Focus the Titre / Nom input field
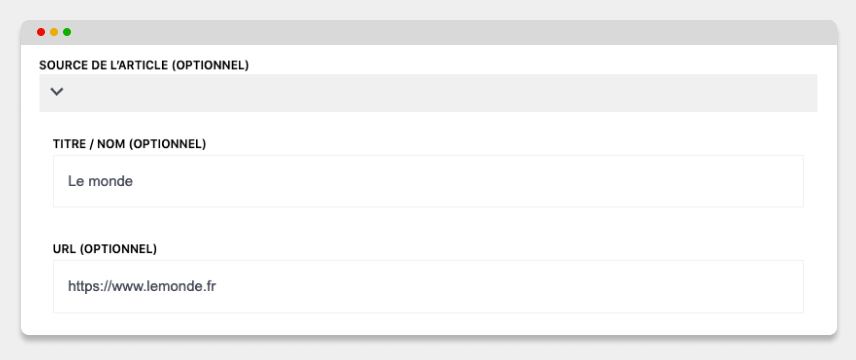 428,181
